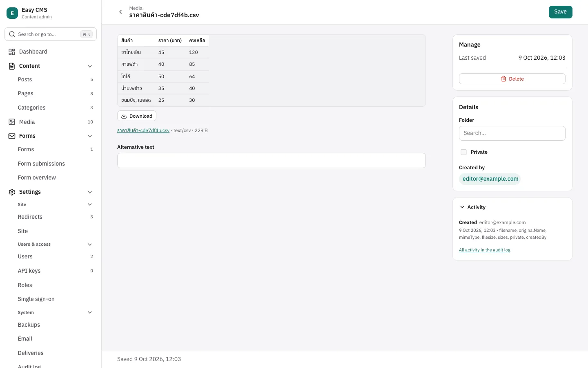Click the download arrow icon
588x368 pixels.
point(124,116)
